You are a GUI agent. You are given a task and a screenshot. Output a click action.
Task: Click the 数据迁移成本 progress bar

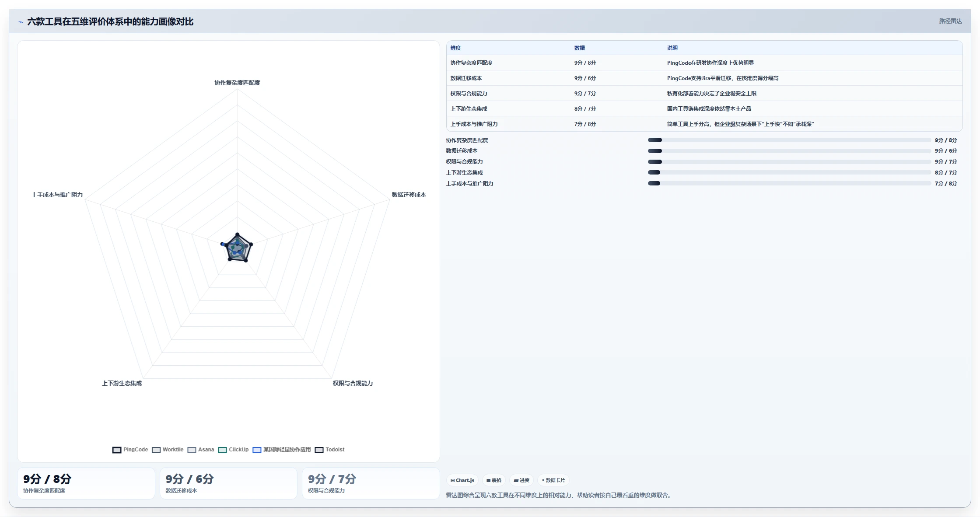[x=789, y=151]
